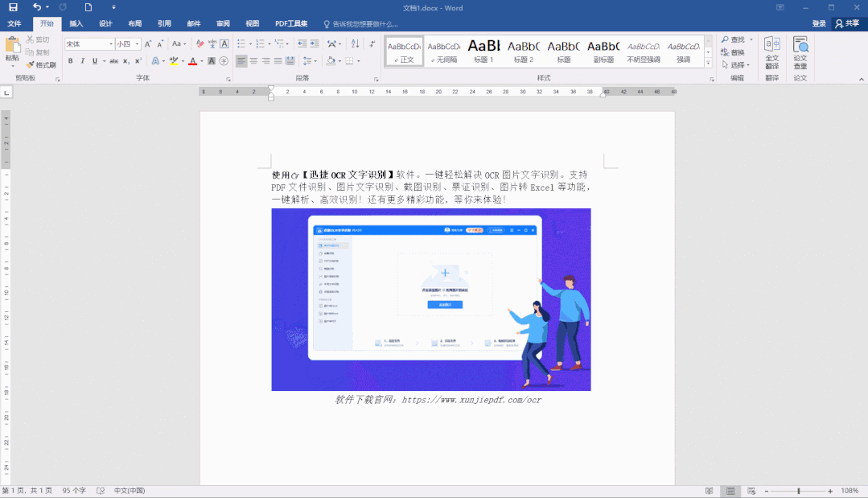Viewport: 868px width, 498px height.
Task: Save the document with the floppy disk icon
Action: 14,7
